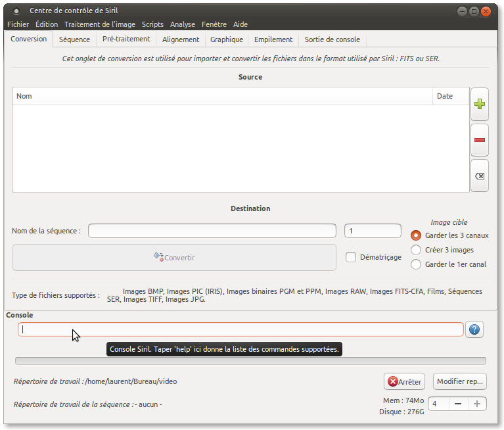Click the red minus remove file icon
Screen dimensions: 504x430
(x=480, y=140)
